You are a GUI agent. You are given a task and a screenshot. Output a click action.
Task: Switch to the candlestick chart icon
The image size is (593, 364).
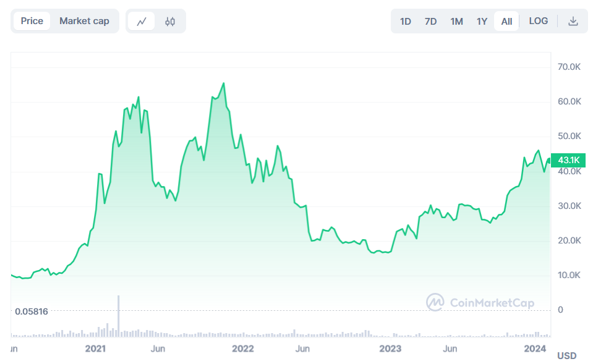[170, 21]
